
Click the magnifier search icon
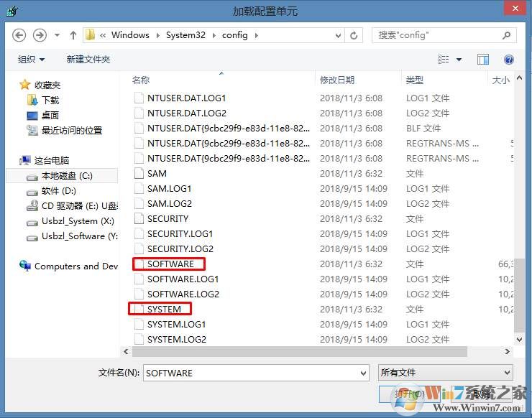click(x=507, y=35)
